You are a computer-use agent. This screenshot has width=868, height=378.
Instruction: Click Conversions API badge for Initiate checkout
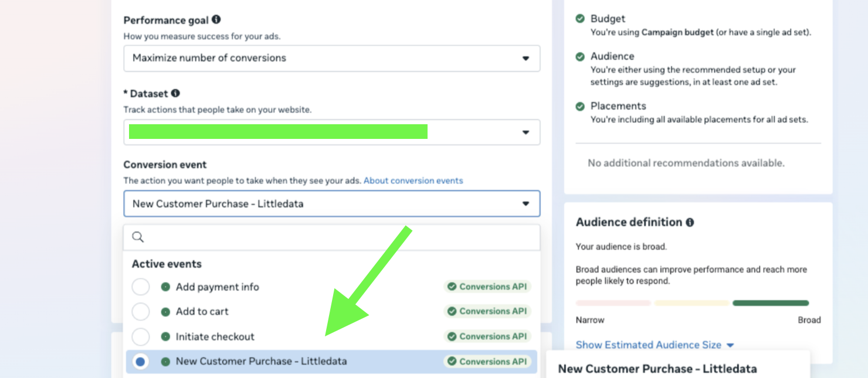[487, 336]
